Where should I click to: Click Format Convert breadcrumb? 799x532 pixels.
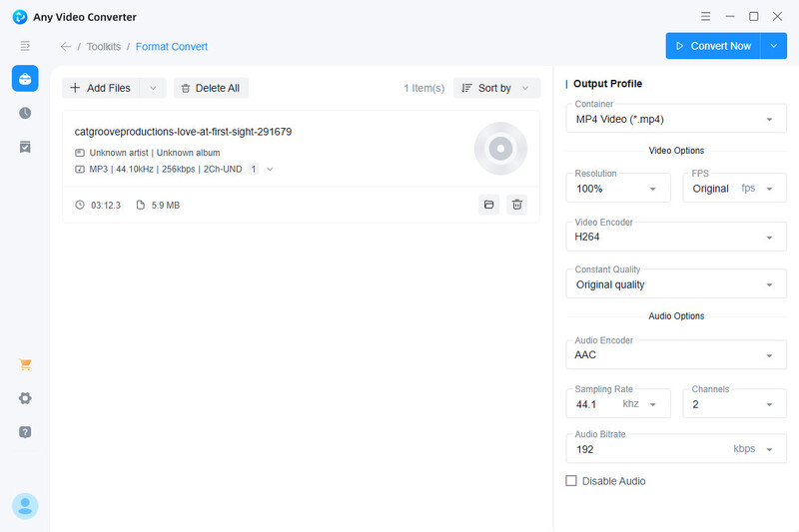(x=171, y=46)
